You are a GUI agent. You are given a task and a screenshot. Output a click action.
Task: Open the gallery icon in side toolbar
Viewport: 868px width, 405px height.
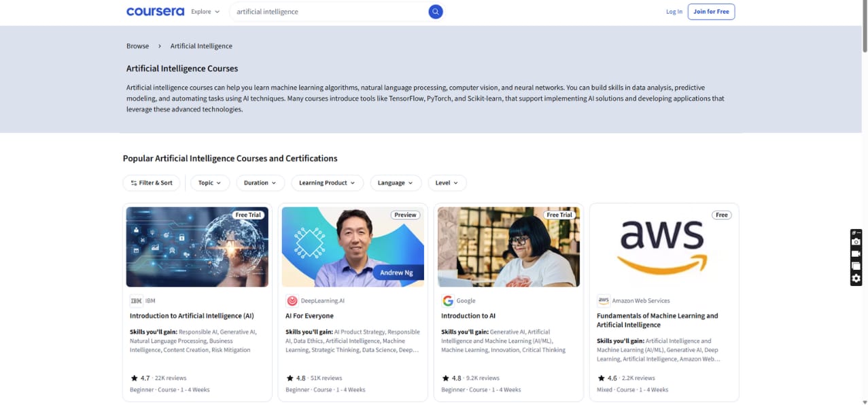coord(856,266)
